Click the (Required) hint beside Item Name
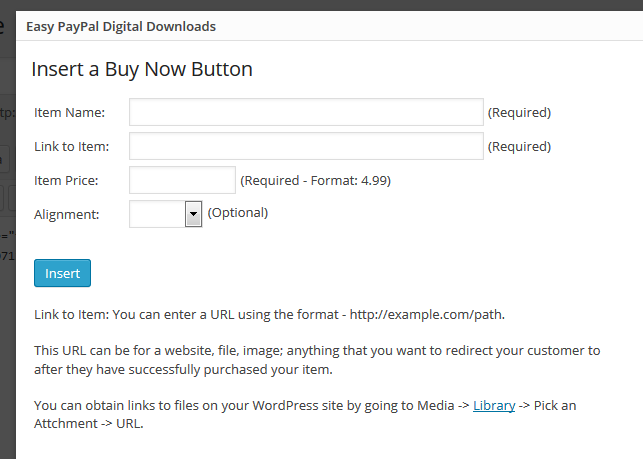Screen dimensions: 643x459 click(x=519, y=113)
